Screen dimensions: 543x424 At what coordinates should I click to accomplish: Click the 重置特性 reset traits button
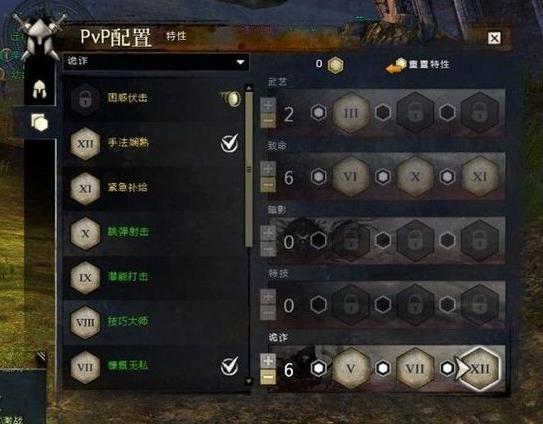(x=418, y=64)
